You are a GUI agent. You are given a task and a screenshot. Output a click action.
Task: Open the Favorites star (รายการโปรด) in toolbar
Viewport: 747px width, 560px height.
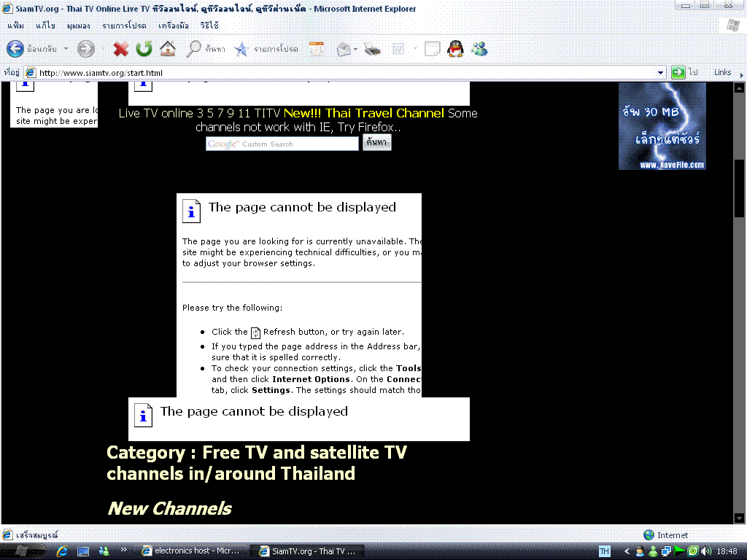click(x=266, y=49)
